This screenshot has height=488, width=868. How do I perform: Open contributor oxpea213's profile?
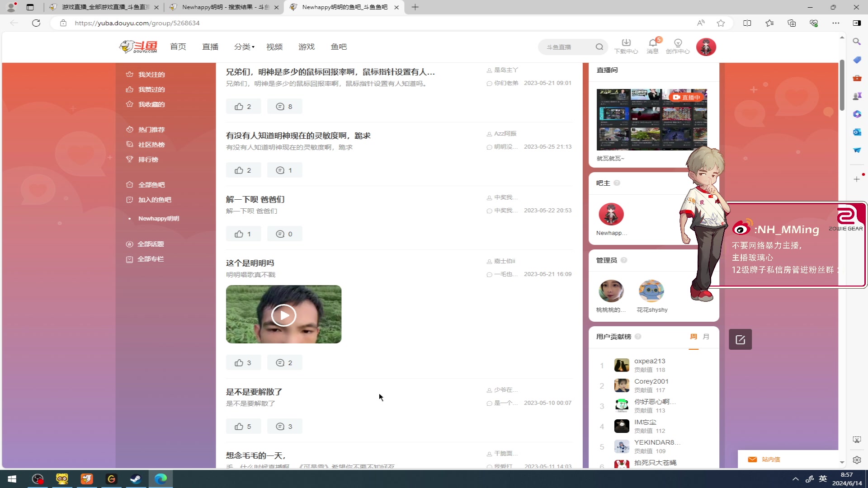(x=650, y=361)
